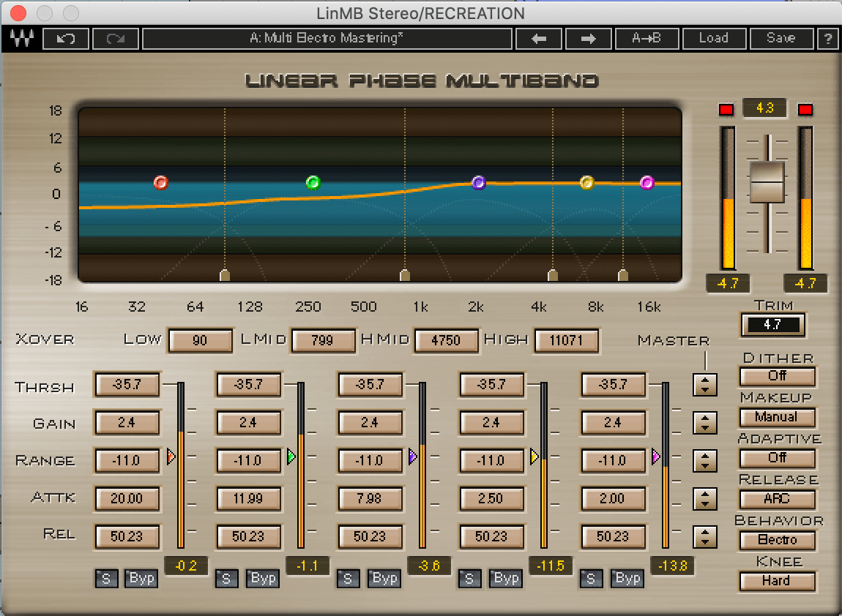Screen dimensions: 842x616
Task: Click the Undo arrow button
Action: point(65,39)
